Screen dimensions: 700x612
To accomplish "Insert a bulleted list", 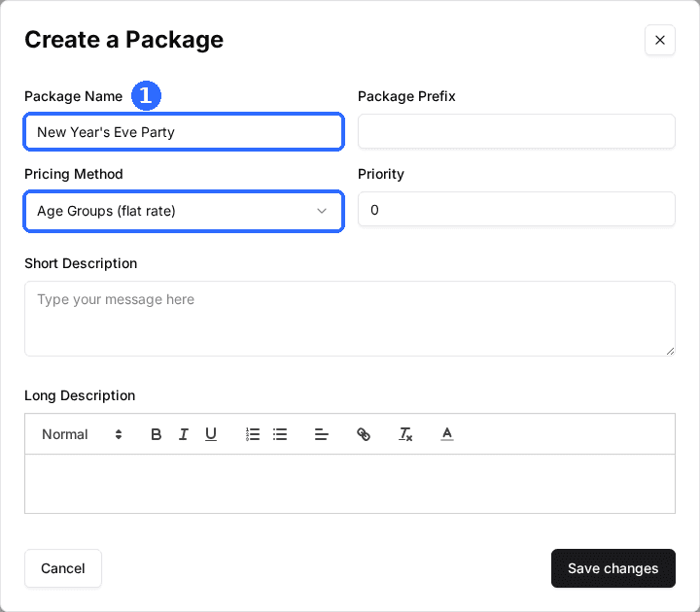I will coord(280,434).
